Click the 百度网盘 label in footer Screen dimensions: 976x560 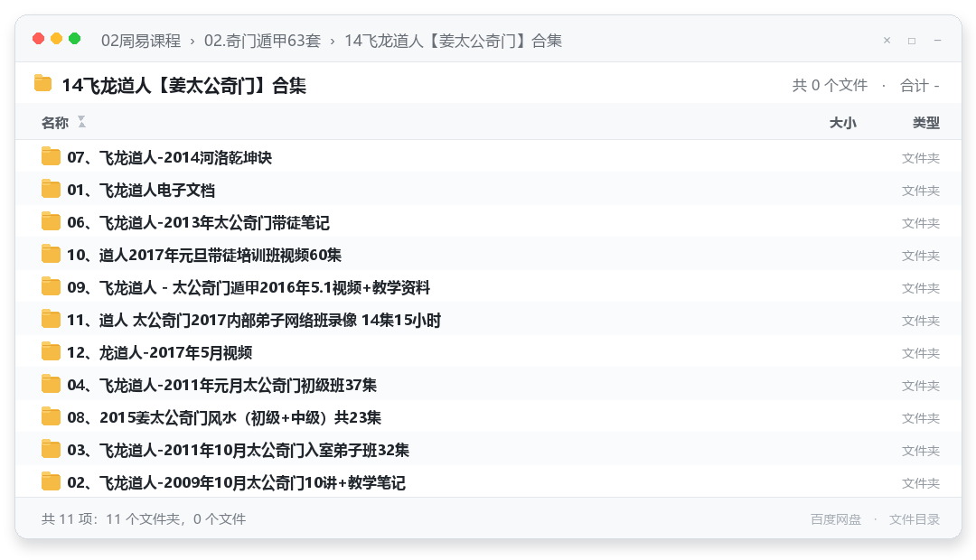coord(836,519)
